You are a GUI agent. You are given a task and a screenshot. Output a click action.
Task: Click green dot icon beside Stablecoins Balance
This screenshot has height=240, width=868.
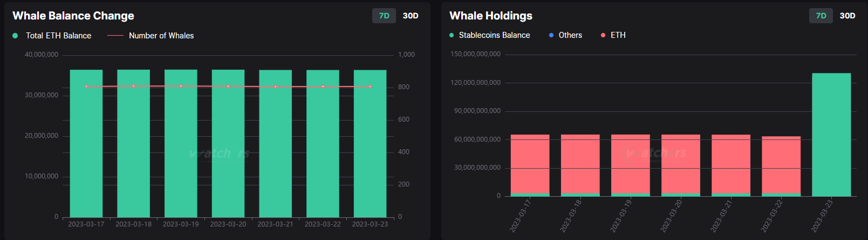[452, 35]
